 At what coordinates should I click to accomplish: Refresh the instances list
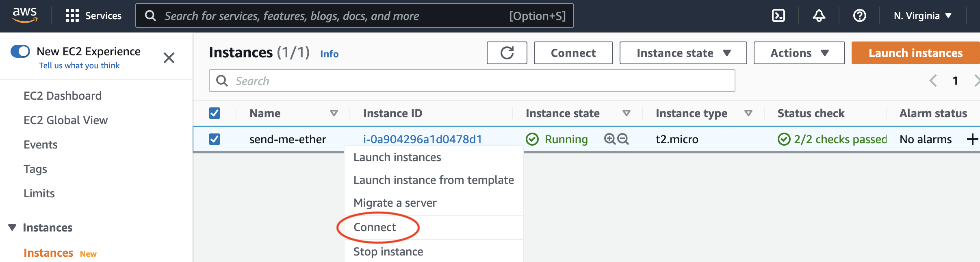point(507,53)
